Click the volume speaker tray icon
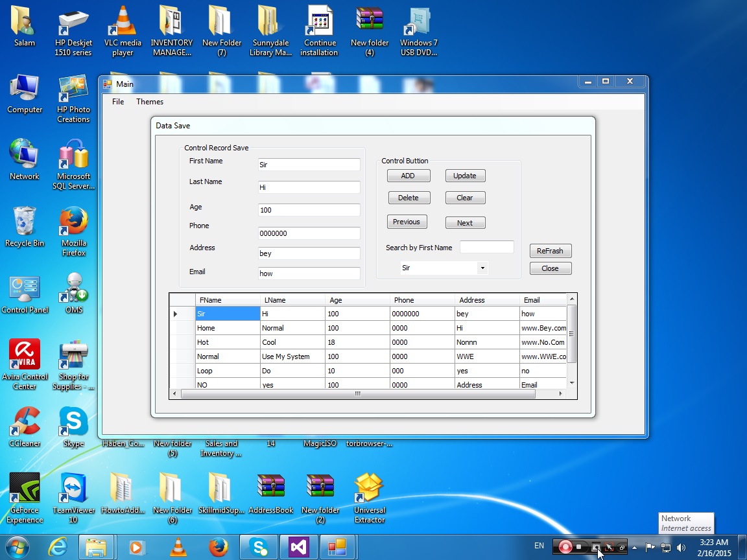The image size is (747, 560). [x=682, y=547]
